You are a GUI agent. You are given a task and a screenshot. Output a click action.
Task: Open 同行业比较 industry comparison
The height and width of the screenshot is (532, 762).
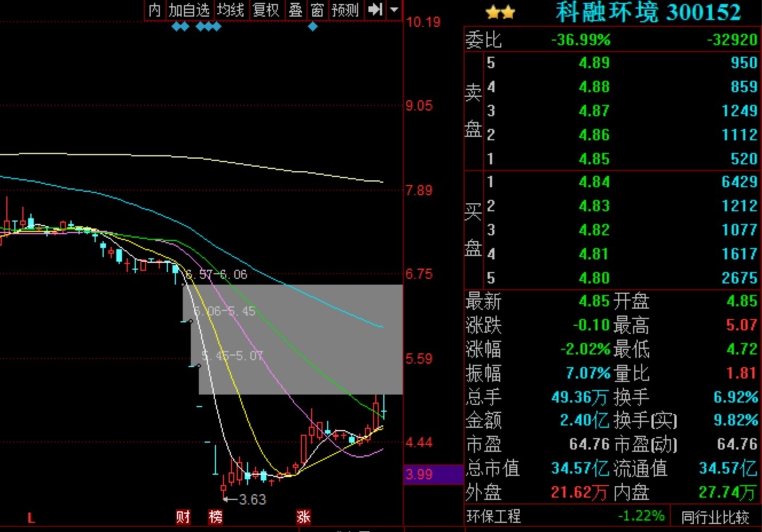pyautogui.click(x=715, y=518)
